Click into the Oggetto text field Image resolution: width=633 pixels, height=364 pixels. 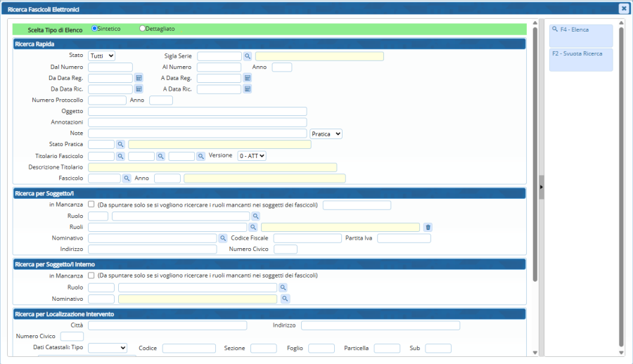click(197, 111)
